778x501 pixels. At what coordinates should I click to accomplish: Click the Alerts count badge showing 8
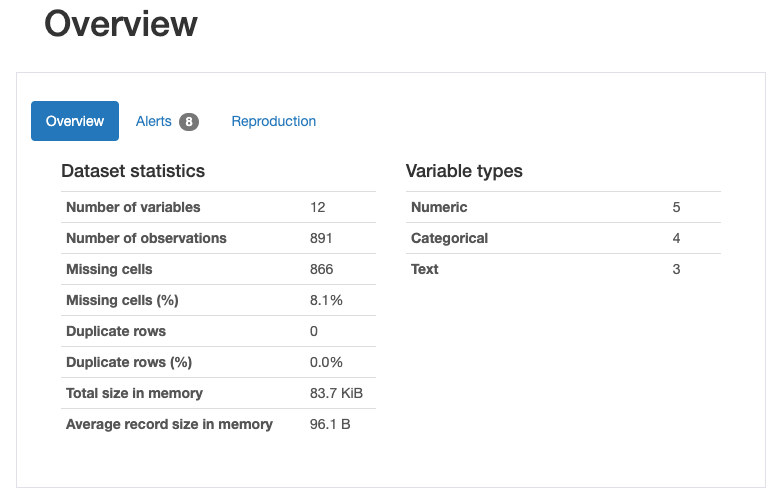(x=189, y=122)
